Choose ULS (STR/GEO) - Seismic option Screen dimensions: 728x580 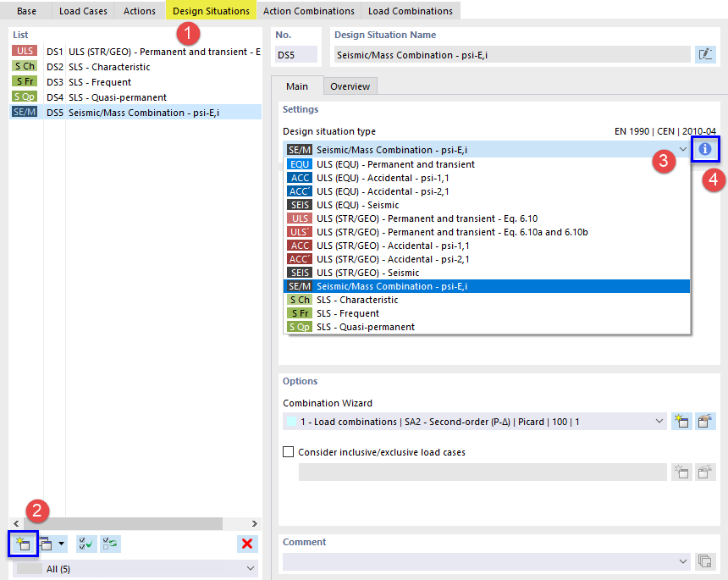pos(487,273)
